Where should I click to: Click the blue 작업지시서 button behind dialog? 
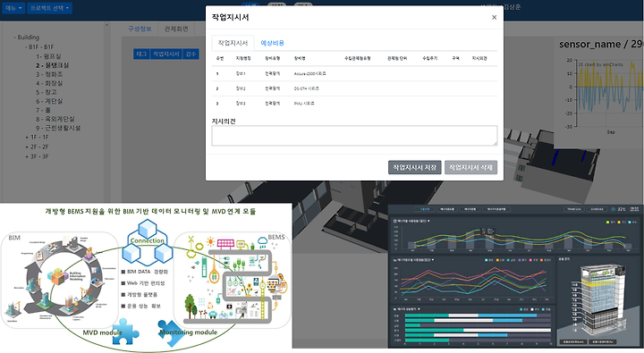click(x=166, y=54)
